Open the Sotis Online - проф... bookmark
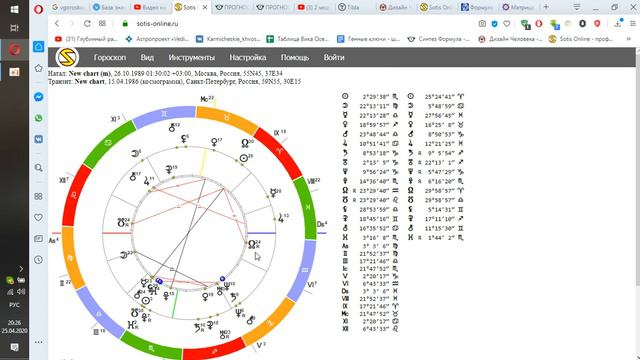Screen dimensions: 640x360 [x=581, y=39]
